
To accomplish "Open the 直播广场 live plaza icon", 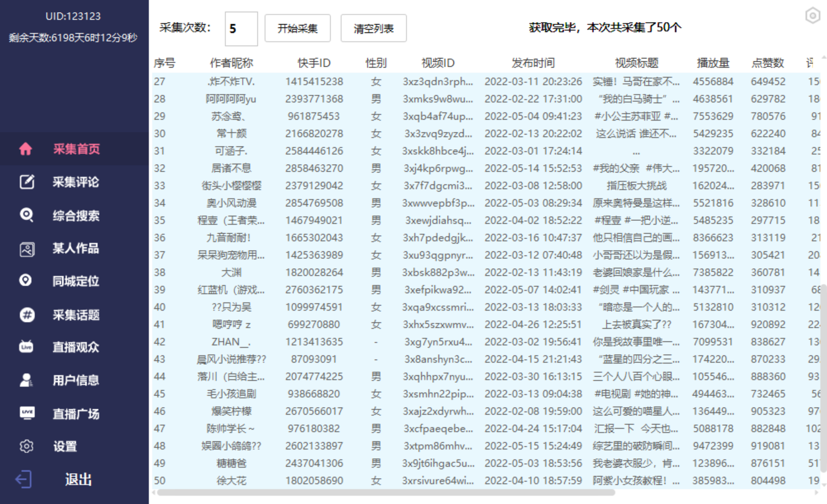I will point(26,413).
